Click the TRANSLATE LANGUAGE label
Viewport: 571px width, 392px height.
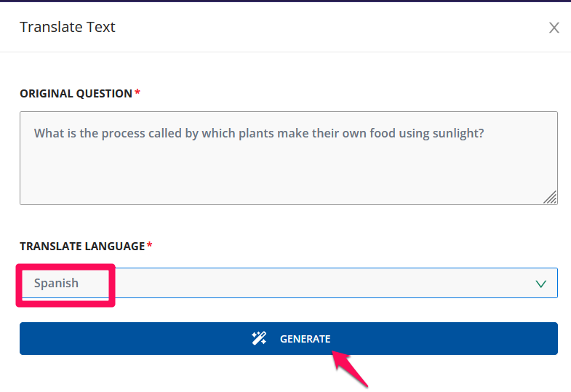pyautogui.click(x=82, y=247)
